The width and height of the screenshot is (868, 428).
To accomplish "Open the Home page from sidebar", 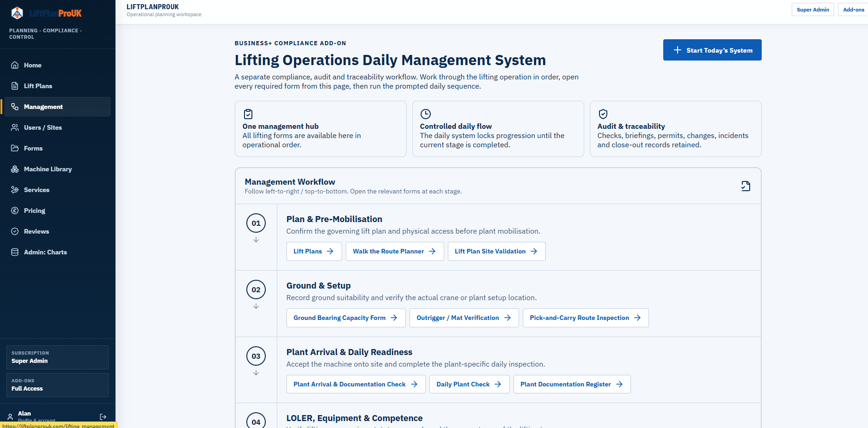I will 57,65.
